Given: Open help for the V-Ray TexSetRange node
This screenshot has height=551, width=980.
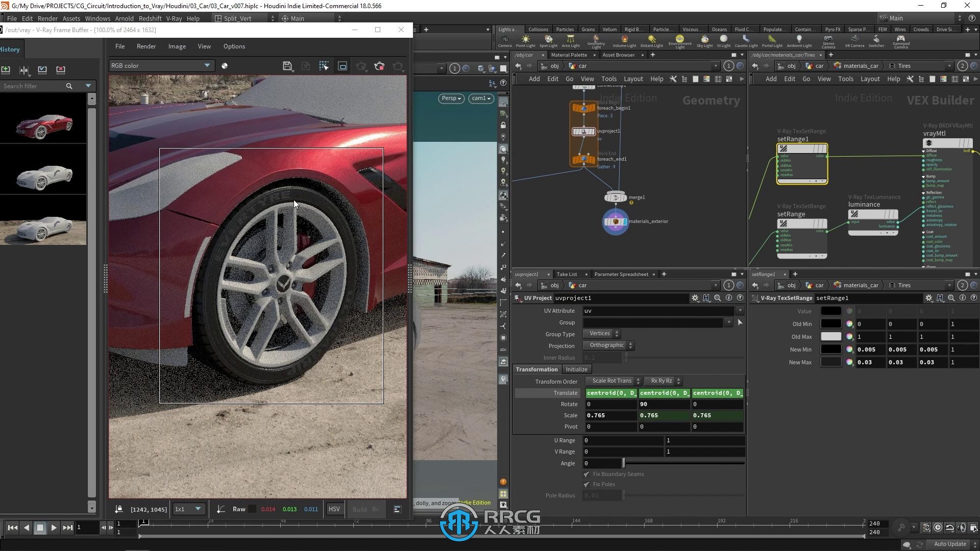Looking at the screenshot, I should tap(974, 298).
